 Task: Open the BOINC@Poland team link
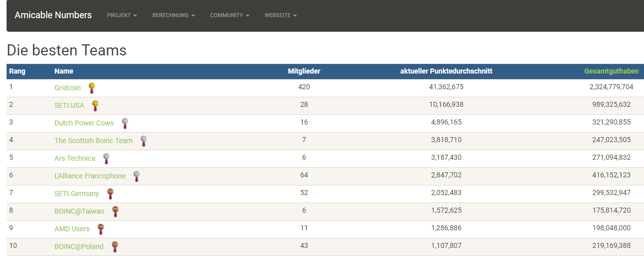coord(79,246)
